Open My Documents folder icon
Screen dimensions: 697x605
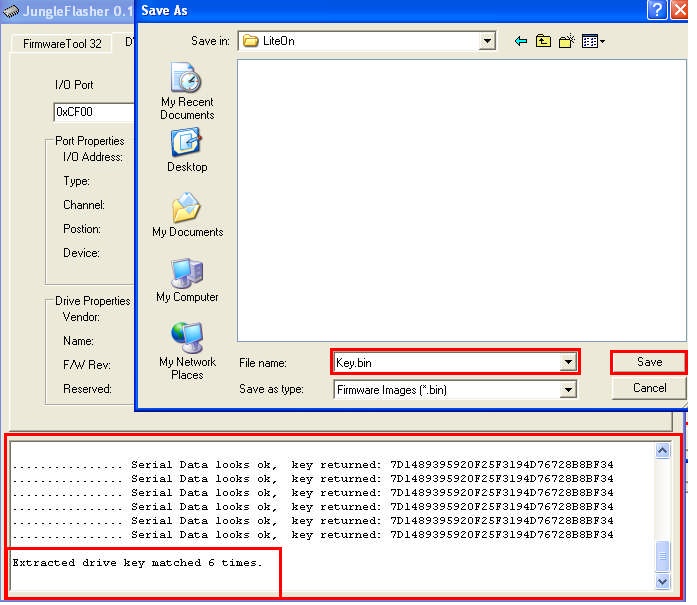click(187, 215)
